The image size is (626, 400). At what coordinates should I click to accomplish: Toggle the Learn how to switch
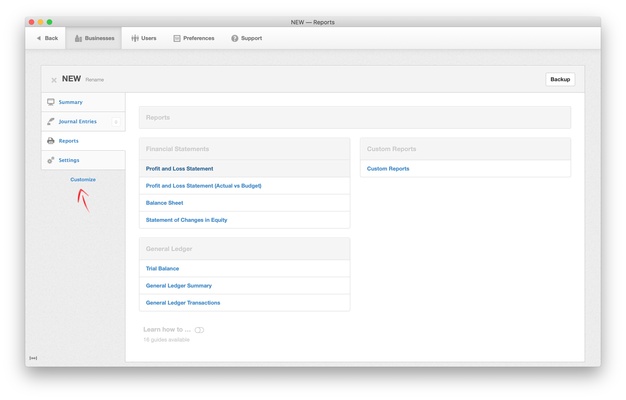tap(199, 330)
